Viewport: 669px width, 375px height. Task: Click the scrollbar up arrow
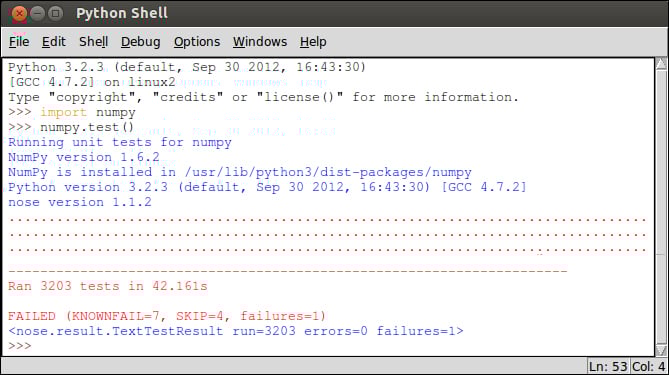661,64
